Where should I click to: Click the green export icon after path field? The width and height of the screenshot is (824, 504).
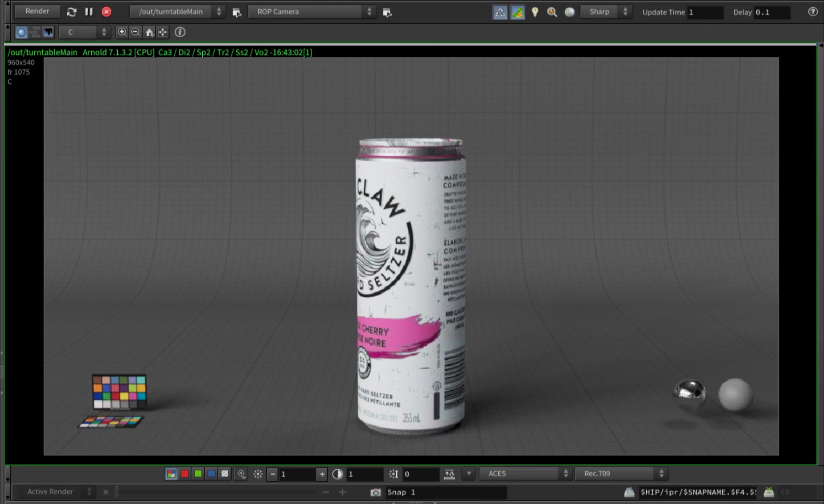pos(769,492)
